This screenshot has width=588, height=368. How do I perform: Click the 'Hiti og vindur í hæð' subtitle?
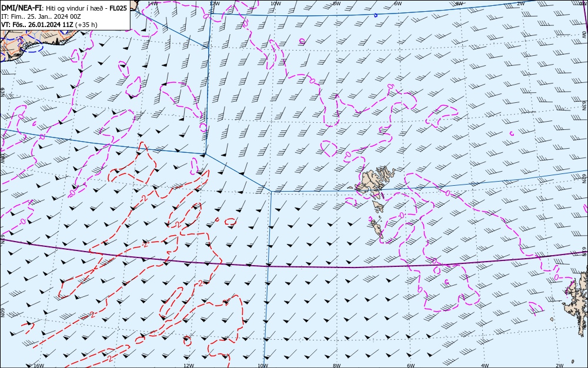75,8
